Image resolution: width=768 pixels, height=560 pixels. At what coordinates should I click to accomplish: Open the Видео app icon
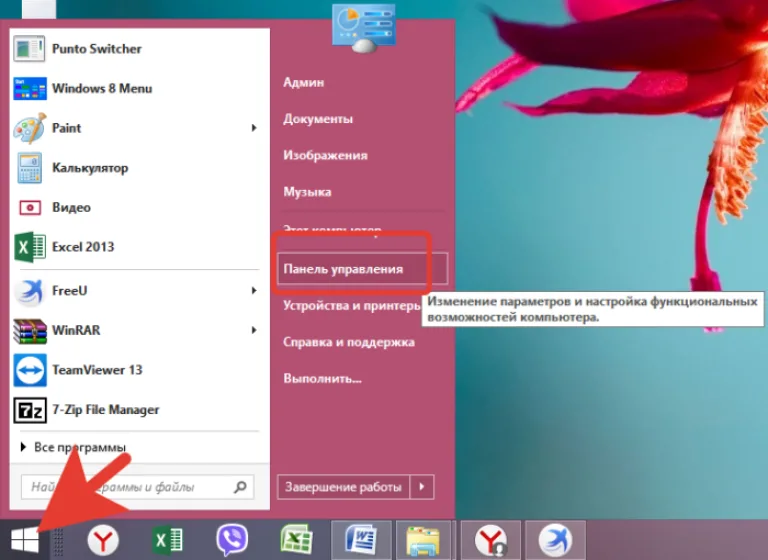coord(30,208)
